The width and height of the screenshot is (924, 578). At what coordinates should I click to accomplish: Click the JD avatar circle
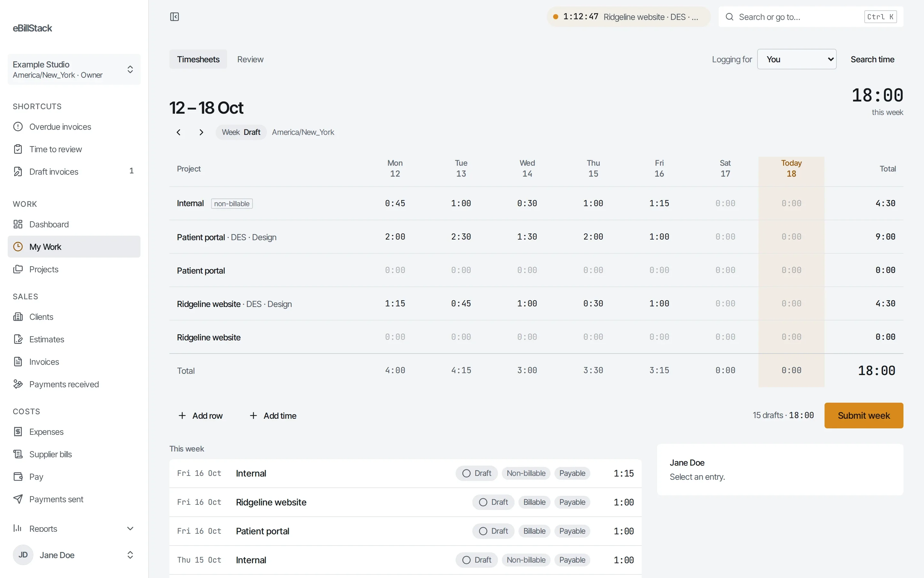pyautogui.click(x=23, y=555)
